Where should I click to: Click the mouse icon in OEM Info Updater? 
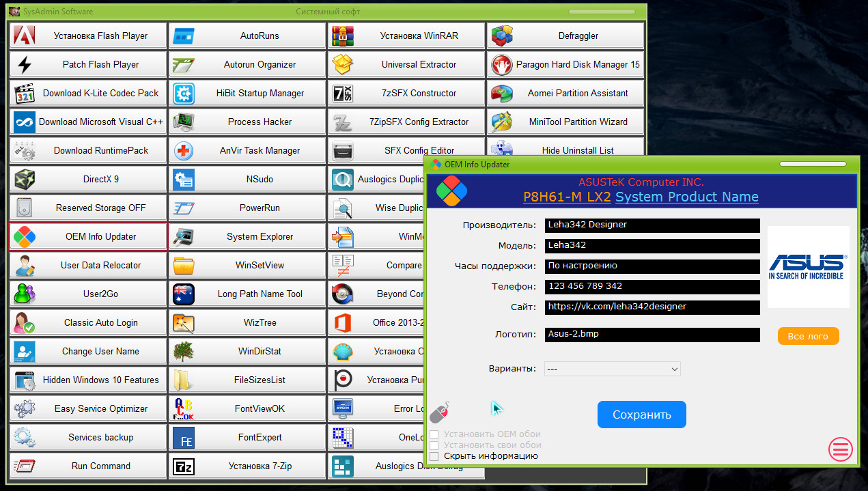point(439,412)
